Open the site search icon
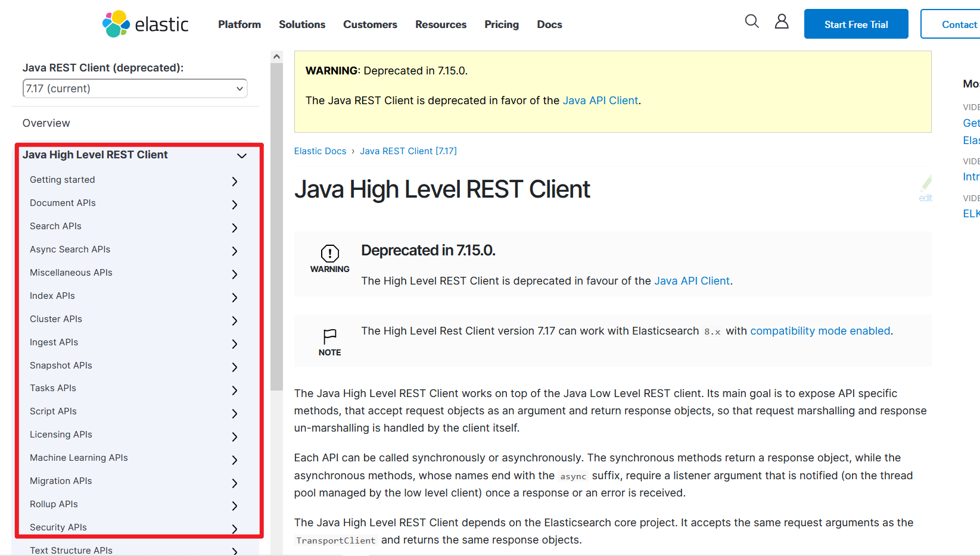 [752, 21]
